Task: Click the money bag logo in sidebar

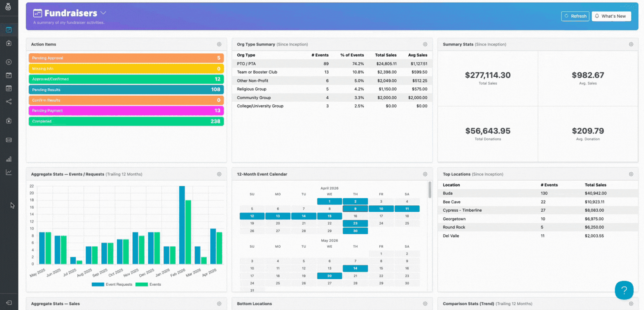Action: (x=8, y=6)
